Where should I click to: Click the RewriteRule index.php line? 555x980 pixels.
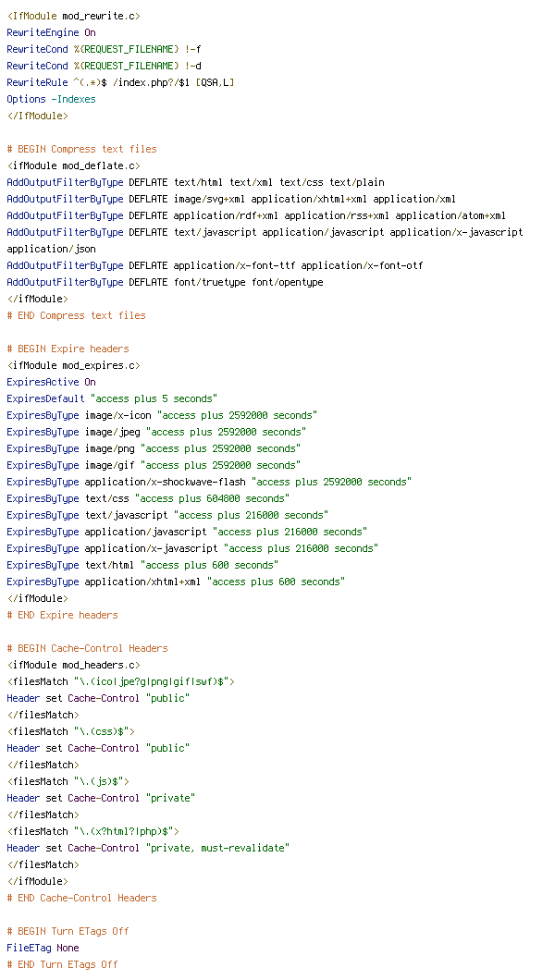point(120,82)
